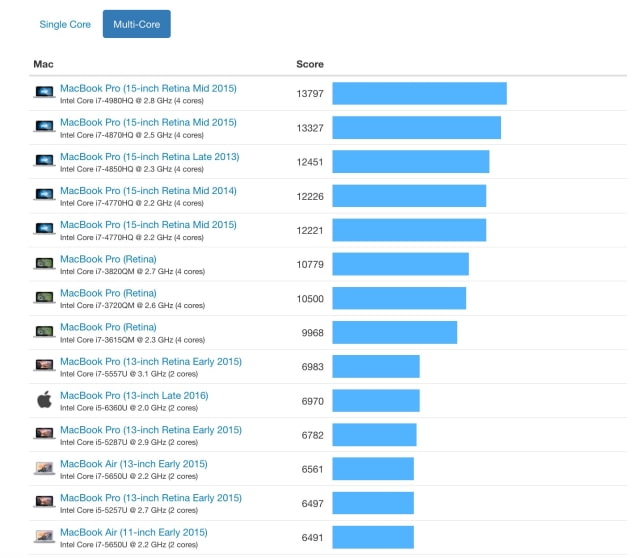The height and width of the screenshot is (558, 640).
Task: Click the score bar for the 6491 result
Action: click(x=372, y=537)
